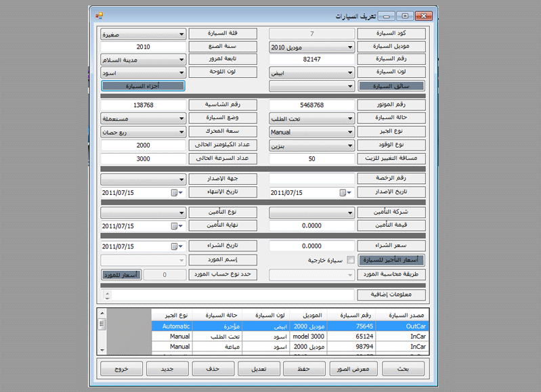Click the stepper arrows in معلومات إضافية box
The image size is (541, 392).
(107, 295)
